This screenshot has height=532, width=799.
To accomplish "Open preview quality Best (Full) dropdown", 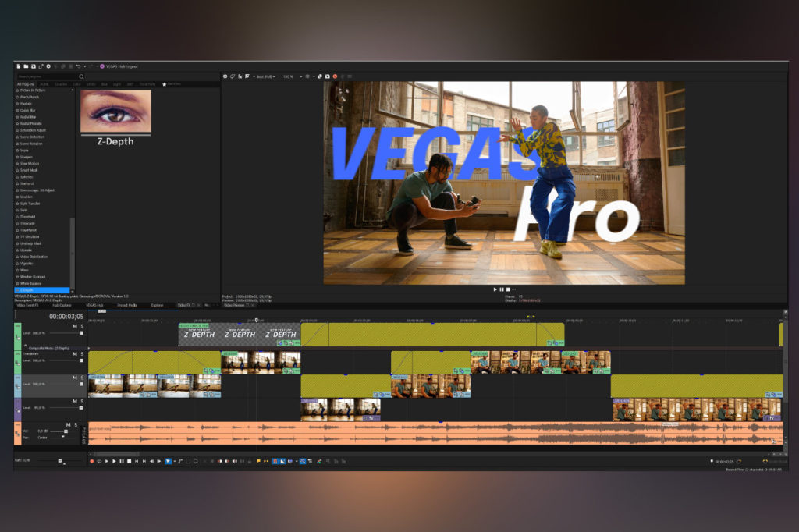I will 266,76.
